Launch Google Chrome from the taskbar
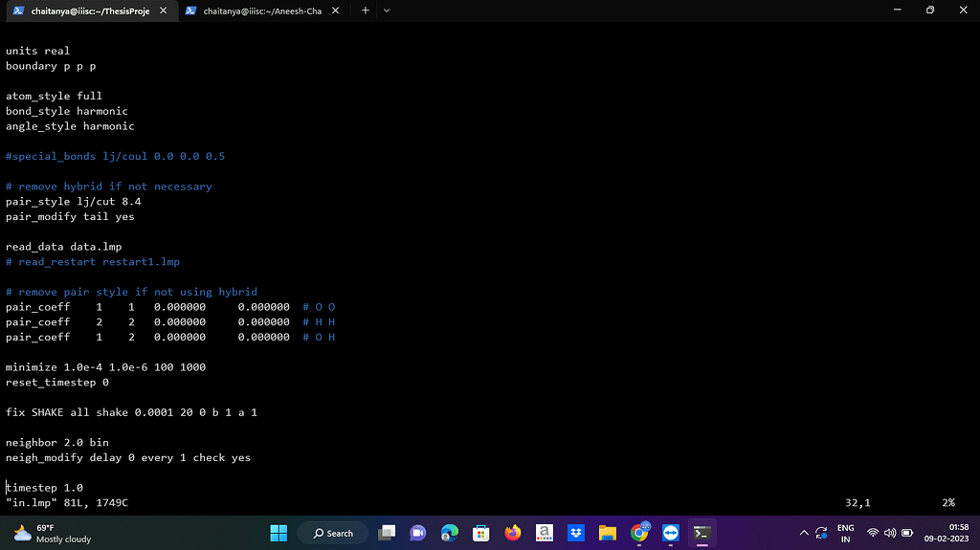This screenshot has height=550, width=980. click(639, 533)
